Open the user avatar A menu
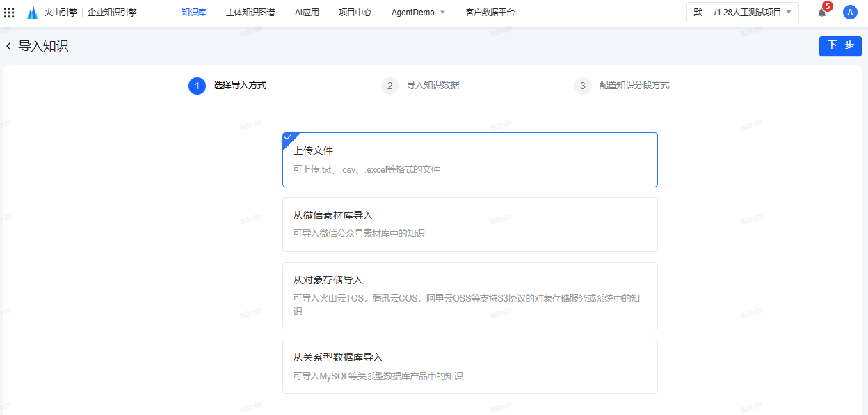 [x=850, y=12]
